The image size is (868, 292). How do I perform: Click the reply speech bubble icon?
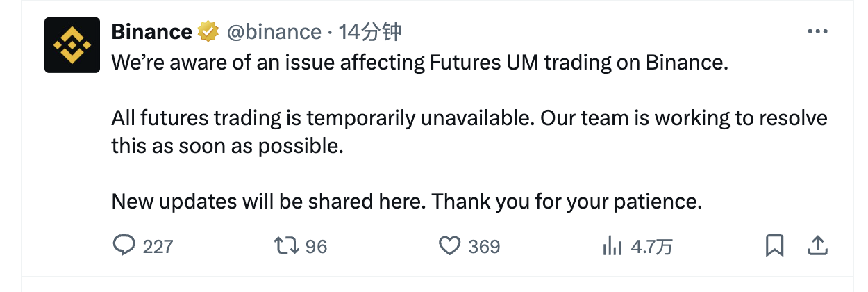click(x=124, y=245)
